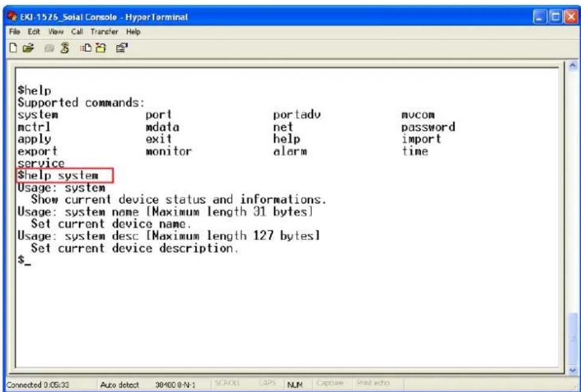Click the Send toolbar icon

coord(85,48)
